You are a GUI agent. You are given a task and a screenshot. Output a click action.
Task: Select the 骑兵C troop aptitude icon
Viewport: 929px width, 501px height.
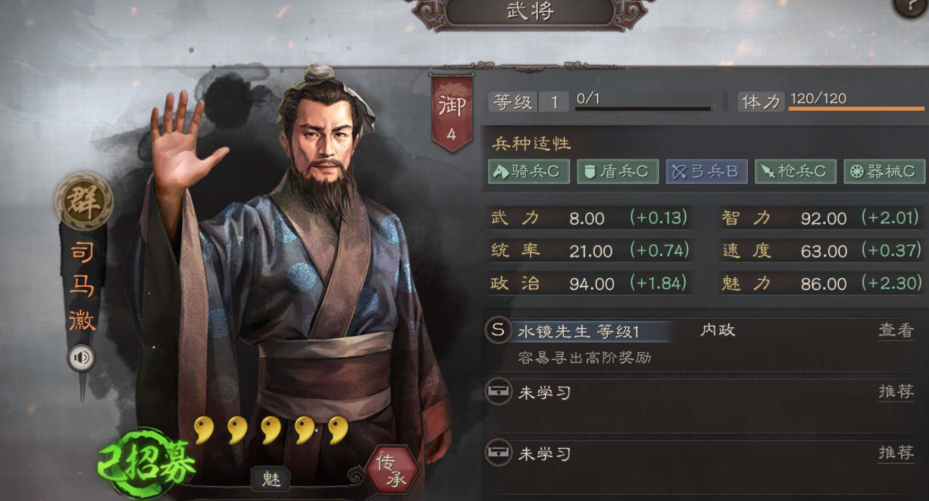(x=528, y=171)
